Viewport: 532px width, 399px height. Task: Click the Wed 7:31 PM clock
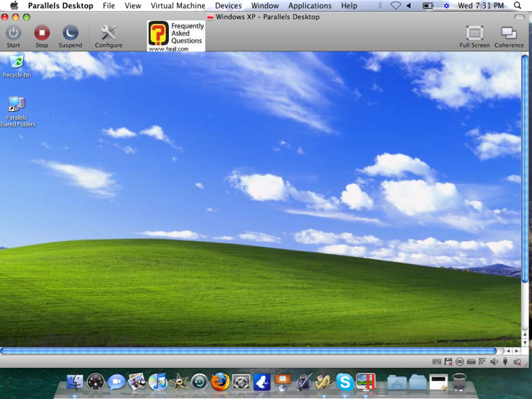[x=481, y=5]
